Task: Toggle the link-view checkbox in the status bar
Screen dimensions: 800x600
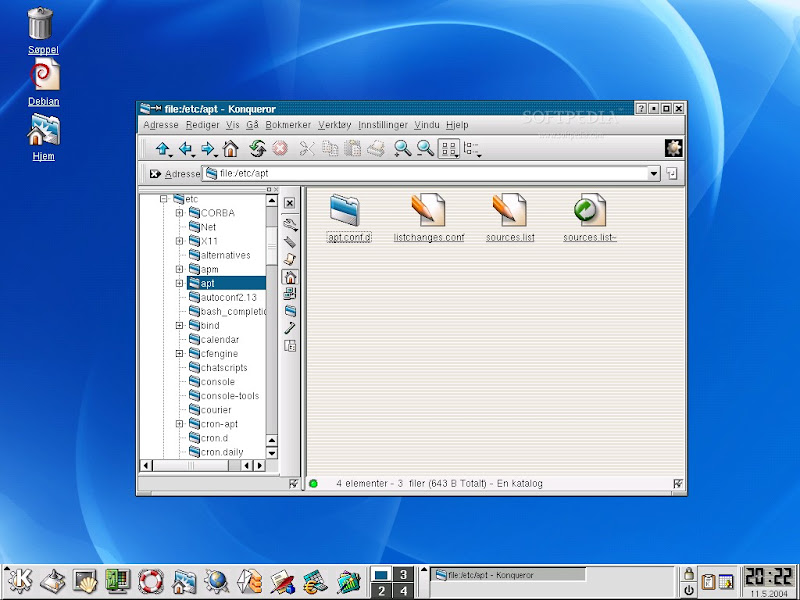Action: pos(678,484)
